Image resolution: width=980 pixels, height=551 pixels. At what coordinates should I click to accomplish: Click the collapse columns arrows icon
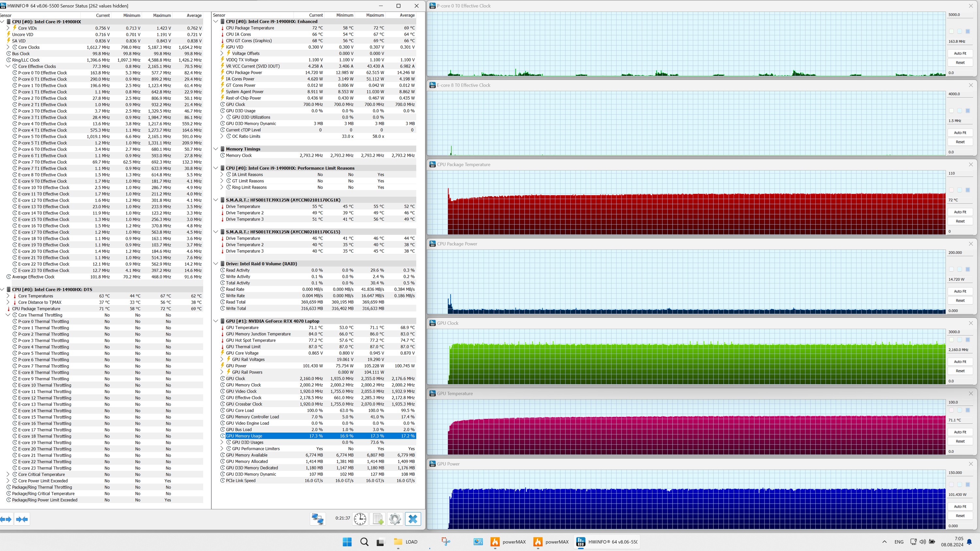(22, 519)
